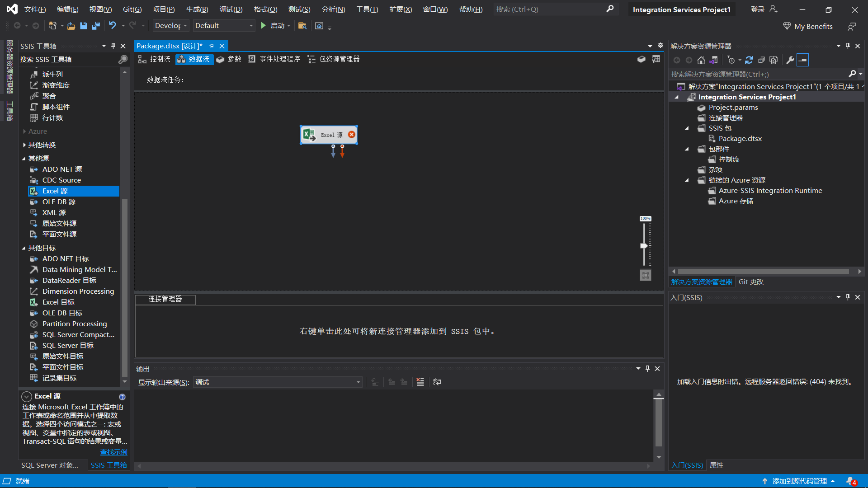This screenshot has height=488, width=868.
Task: Open the 显示输出来源 dropdown
Action: (358, 382)
